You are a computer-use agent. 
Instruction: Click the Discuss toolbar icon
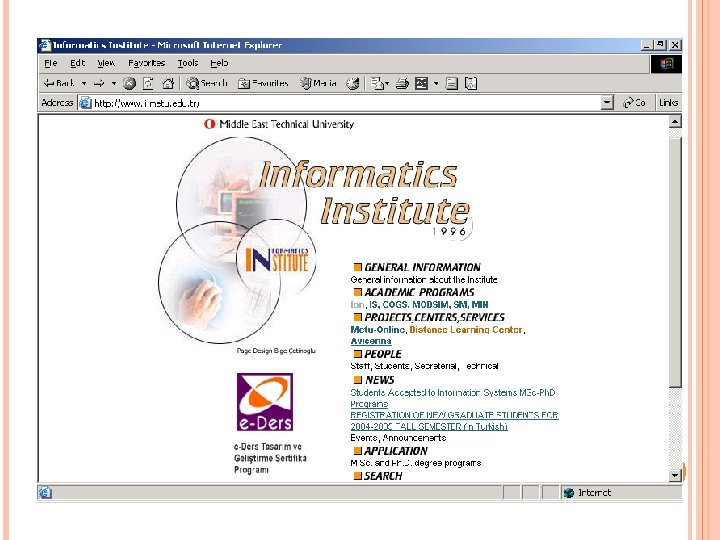[452, 83]
